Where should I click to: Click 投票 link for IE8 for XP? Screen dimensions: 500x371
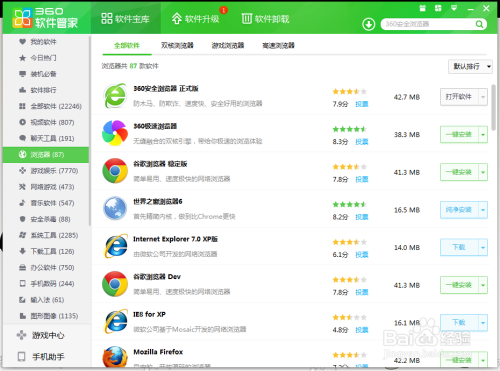click(x=362, y=330)
